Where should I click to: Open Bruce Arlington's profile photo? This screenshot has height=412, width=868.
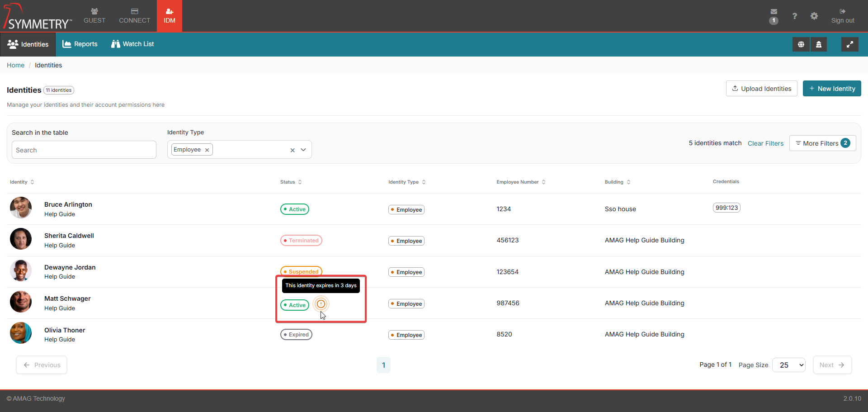tap(21, 208)
